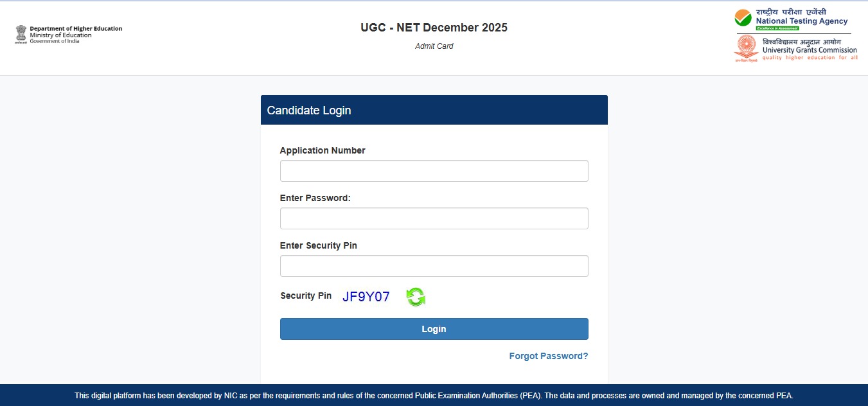
Task: Click the Application Number label
Action: click(322, 150)
